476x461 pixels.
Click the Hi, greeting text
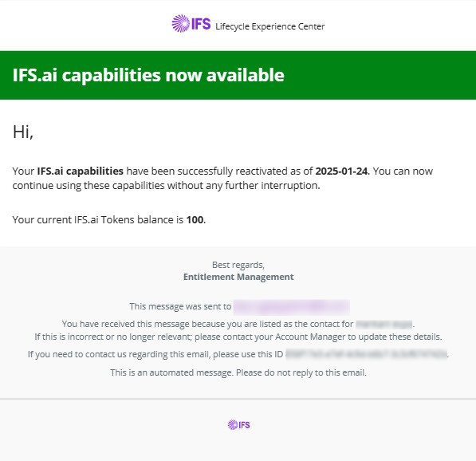[23, 132]
